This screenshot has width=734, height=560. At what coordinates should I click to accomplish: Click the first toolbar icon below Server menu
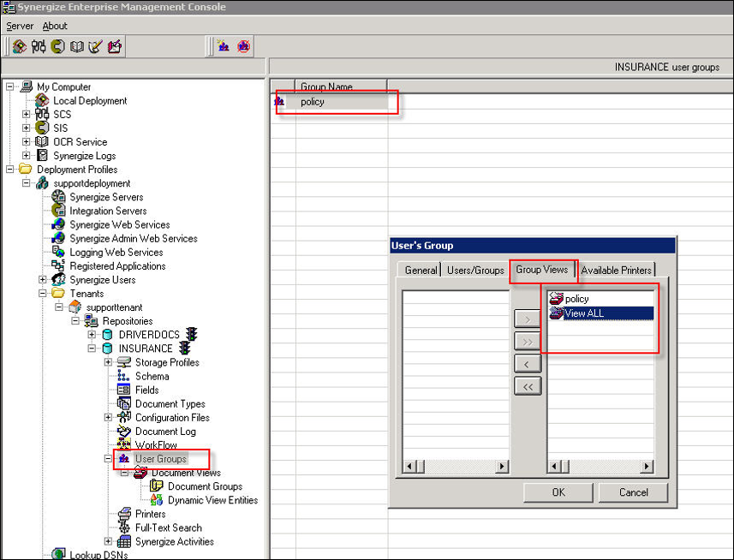pos(19,46)
